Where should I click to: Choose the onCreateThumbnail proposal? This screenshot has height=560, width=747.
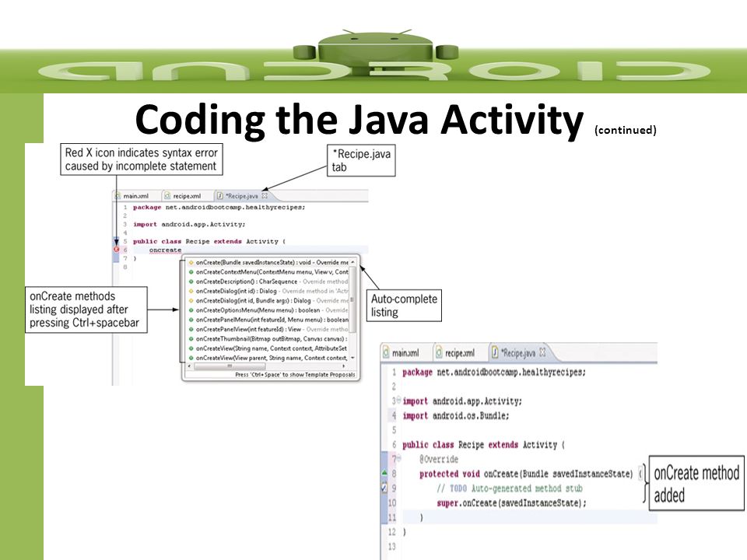(x=268, y=338)
